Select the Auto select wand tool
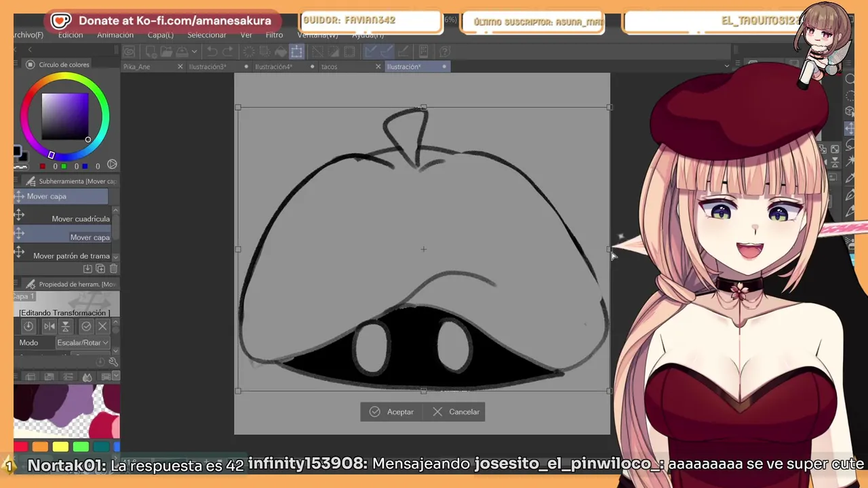The height and width of the screenshot is (488, 868). coord(850,161)
